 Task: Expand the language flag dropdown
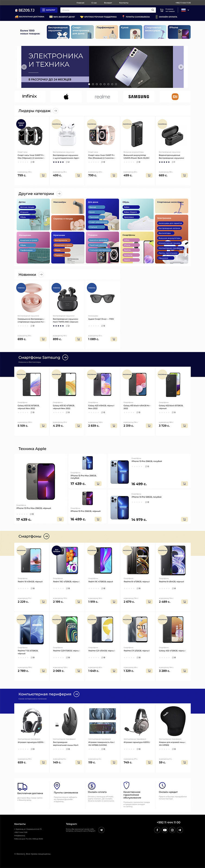click(x=185, y=10)
